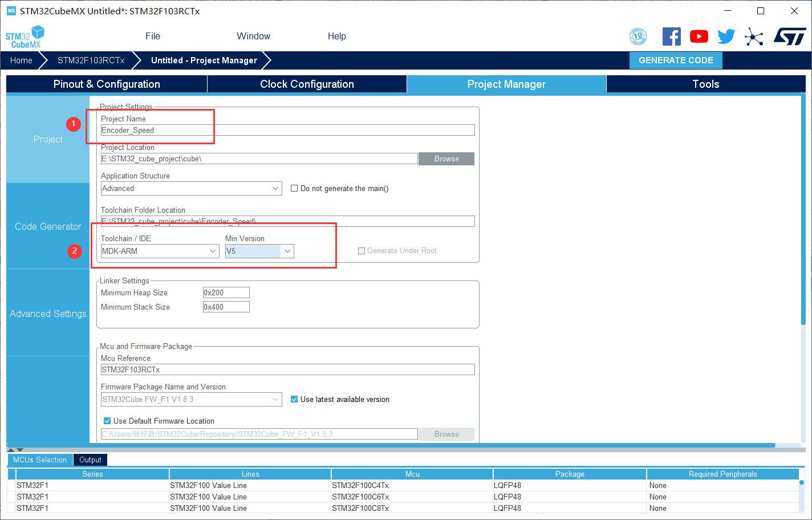Select MCUs Selection bottom tab
The image size is (812, 520).
click(x=40, y=460)
